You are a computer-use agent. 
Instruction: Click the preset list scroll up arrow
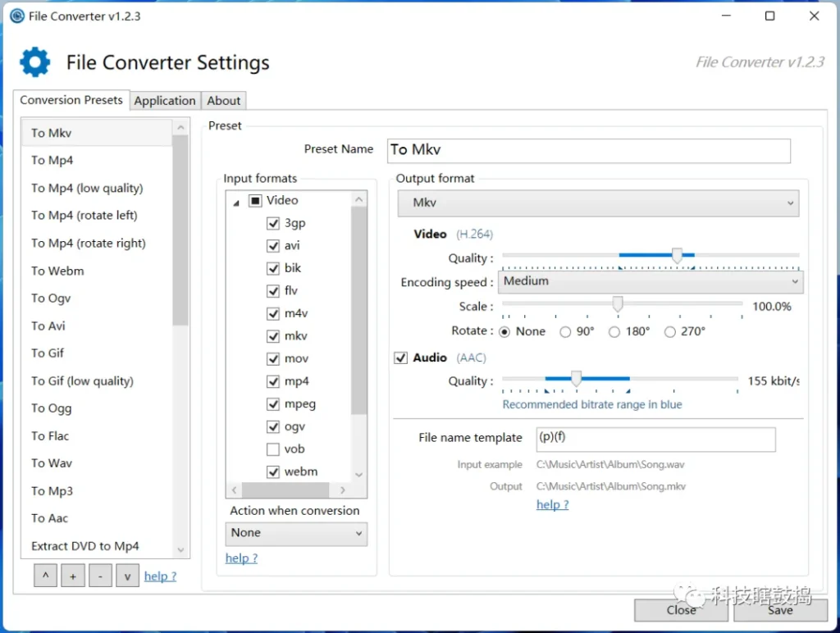pos(180,127)
